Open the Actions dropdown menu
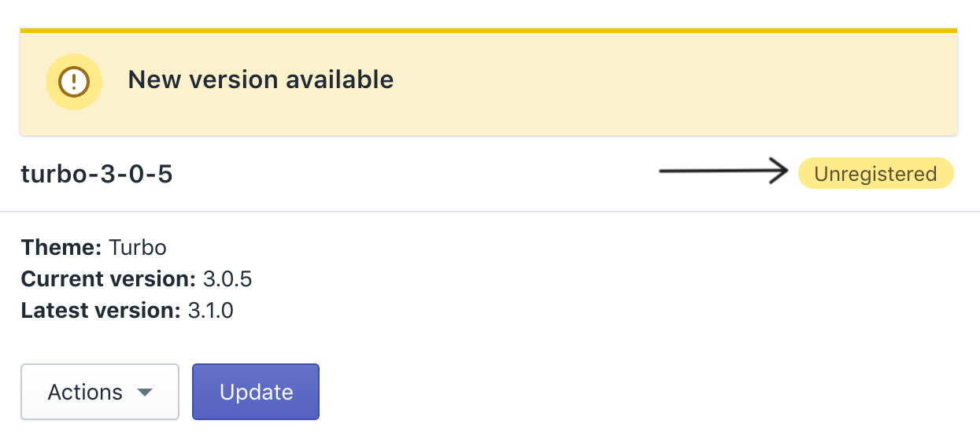The image size is (980, 435). tap(100, 392)
